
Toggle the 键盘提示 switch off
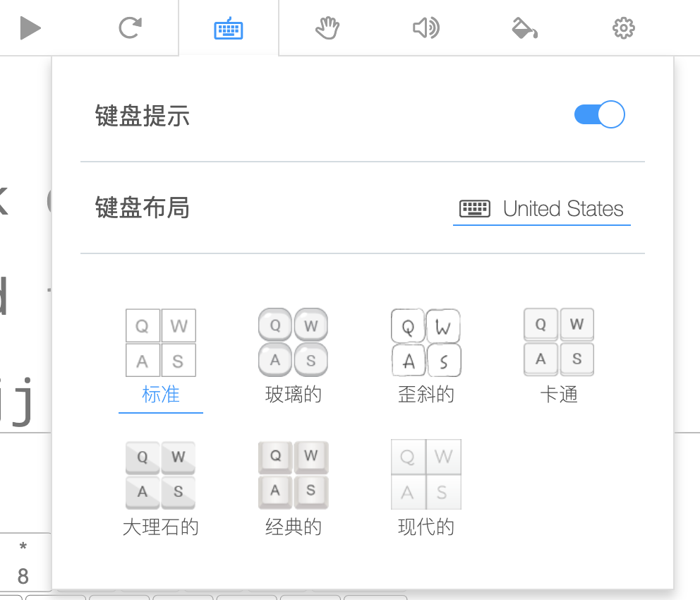coord(599,114)
